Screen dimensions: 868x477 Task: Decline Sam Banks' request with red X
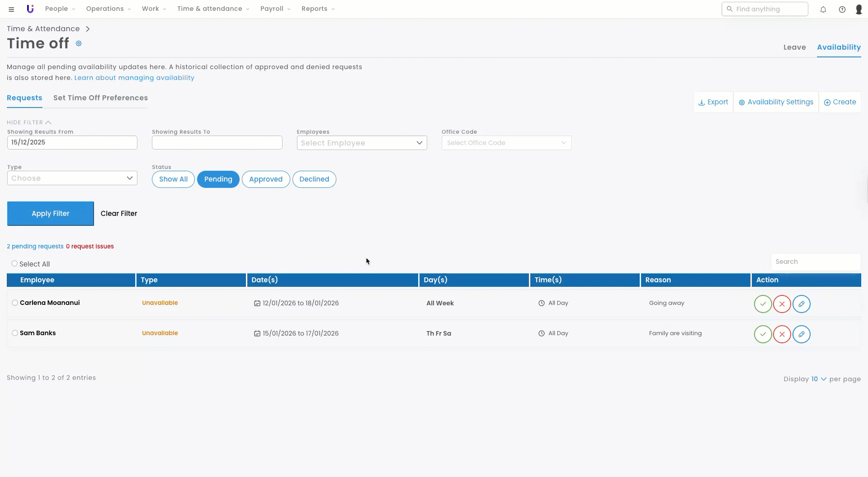coord(782,334)
